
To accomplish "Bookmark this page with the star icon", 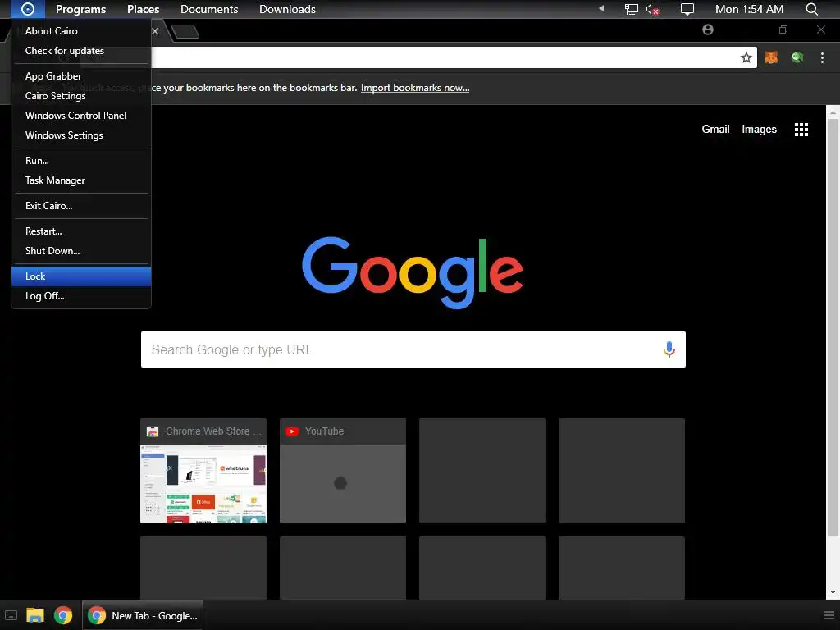I will click(x=746, y=57).
